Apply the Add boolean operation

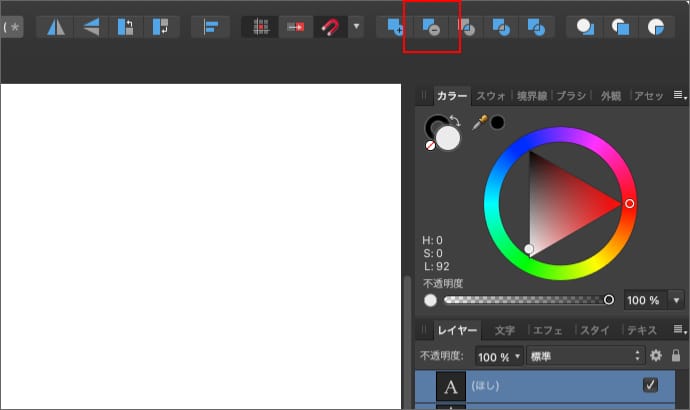[394, 27]
